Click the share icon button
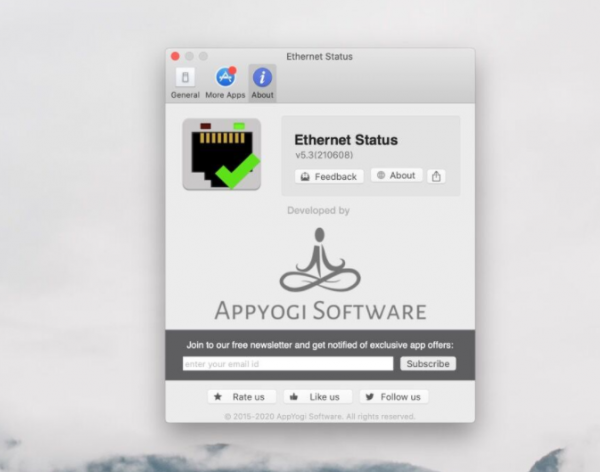The width and height of the screenshot is (600, 472). [436, 176]
